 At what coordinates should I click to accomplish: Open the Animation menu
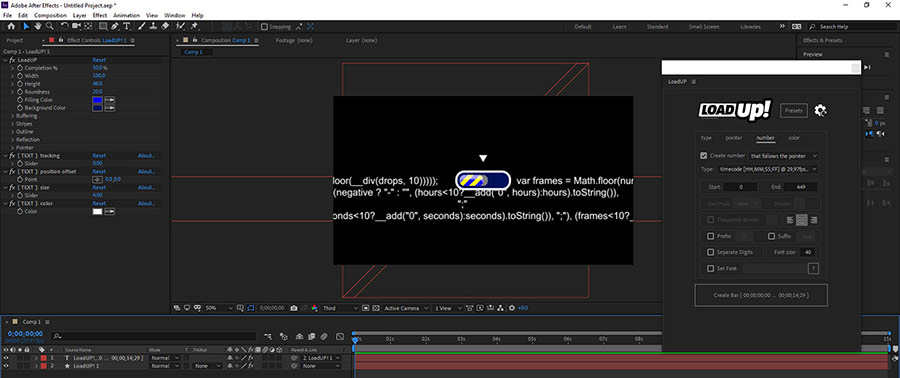coord(126,15)
